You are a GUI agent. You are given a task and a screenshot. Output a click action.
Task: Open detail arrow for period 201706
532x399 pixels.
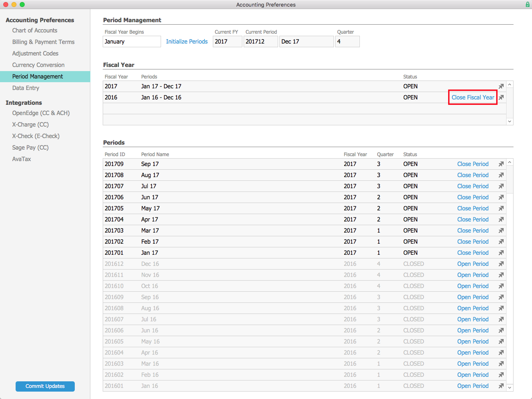pyautogui.click(x=501, y=197)
